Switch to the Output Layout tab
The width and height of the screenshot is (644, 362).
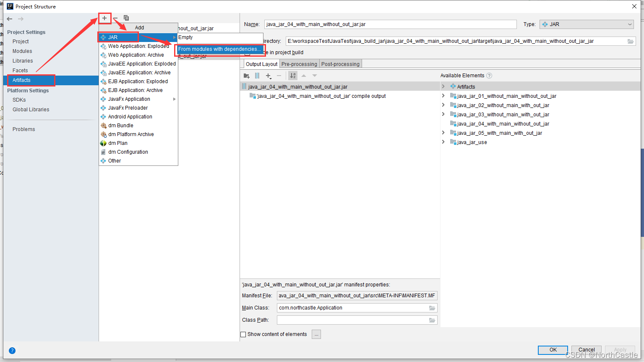[x=261, y=64]
